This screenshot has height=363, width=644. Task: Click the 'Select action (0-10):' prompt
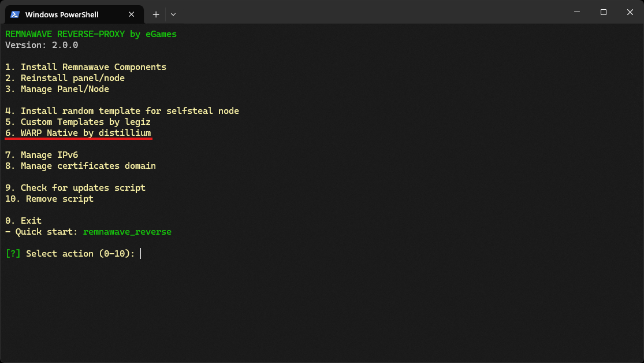(80, 254)
